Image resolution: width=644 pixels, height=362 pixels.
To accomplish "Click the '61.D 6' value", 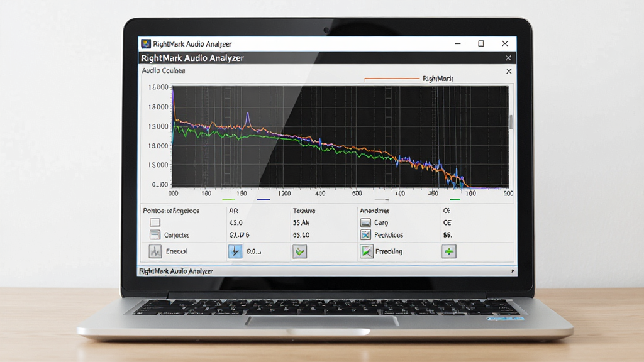I will pyautogui.click(x=239, y=235).
